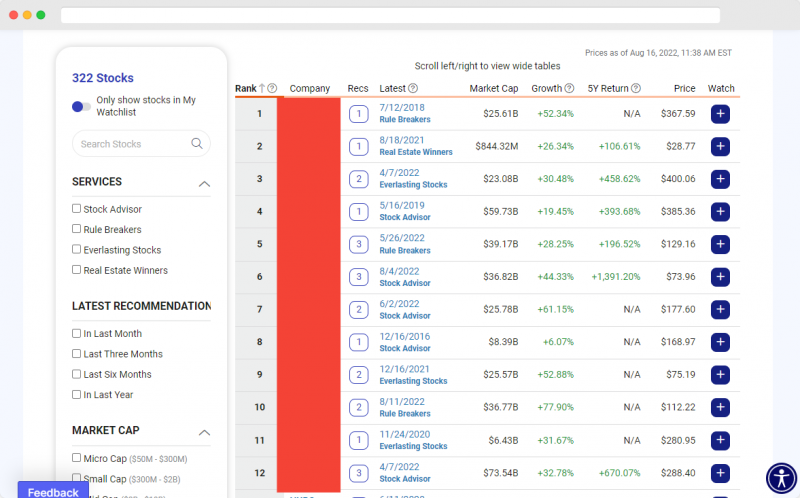Open recs badge for rank 1
The width and height of the screenshot is (800, 498).
tap(359, 114)
